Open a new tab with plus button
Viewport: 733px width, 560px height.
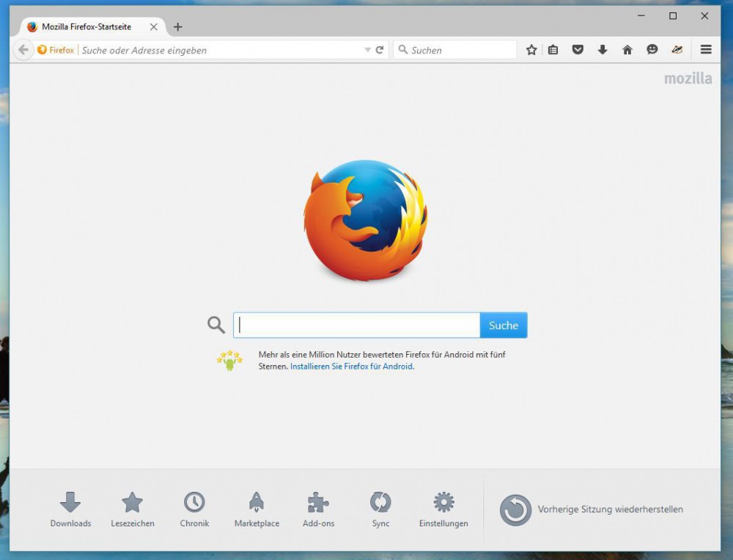(177, 27)
